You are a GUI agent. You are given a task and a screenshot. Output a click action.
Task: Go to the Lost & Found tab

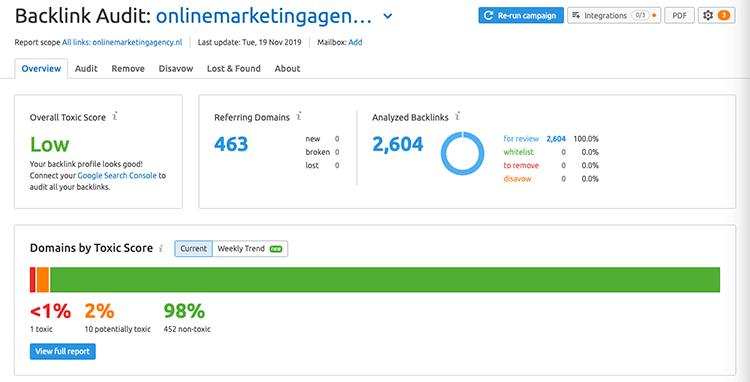(x=234, y=68)
